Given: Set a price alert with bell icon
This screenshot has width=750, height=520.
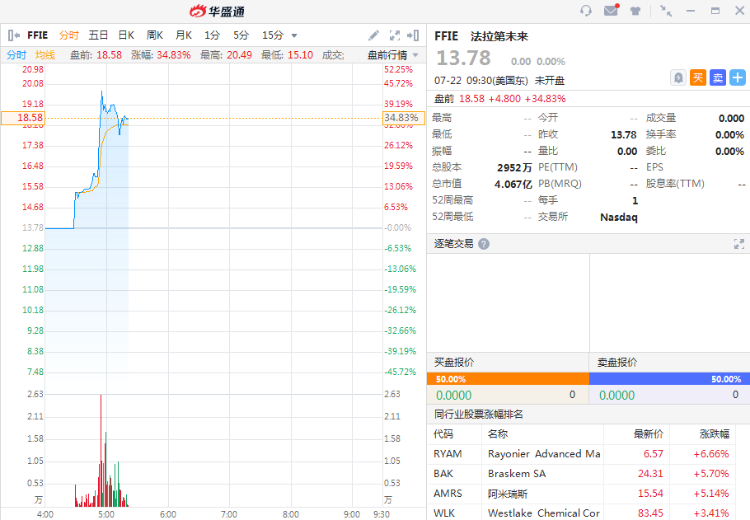Looking at the screenshot, I should click(x=679, y=77).
